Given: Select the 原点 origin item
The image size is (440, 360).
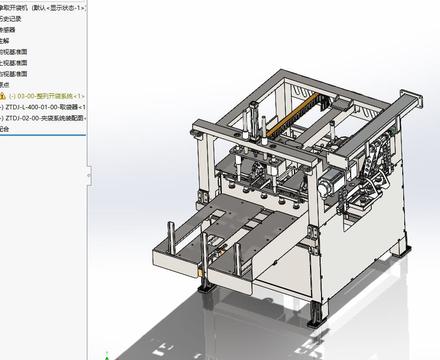Looking at the screenshot, I should 4,85.
